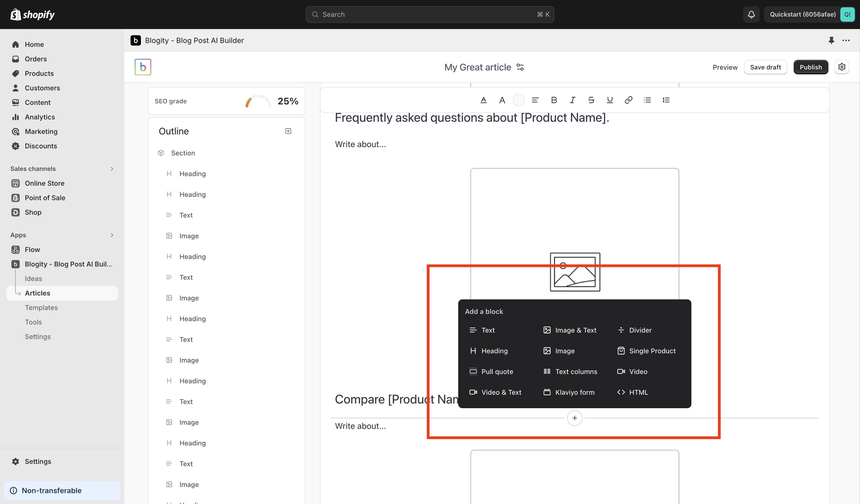Click the Publish button
The image size is (860, 504).
(811, 67)
